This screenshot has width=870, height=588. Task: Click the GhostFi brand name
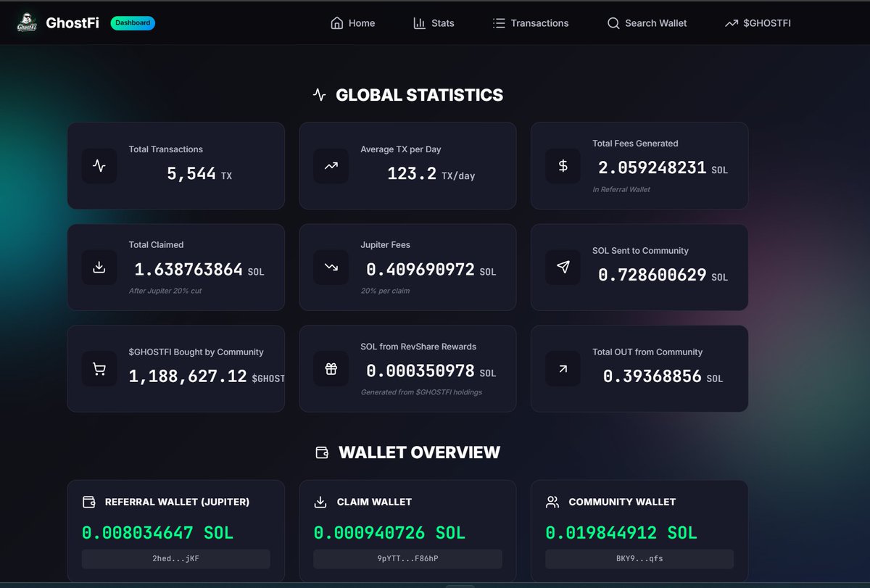click(72, 23)
